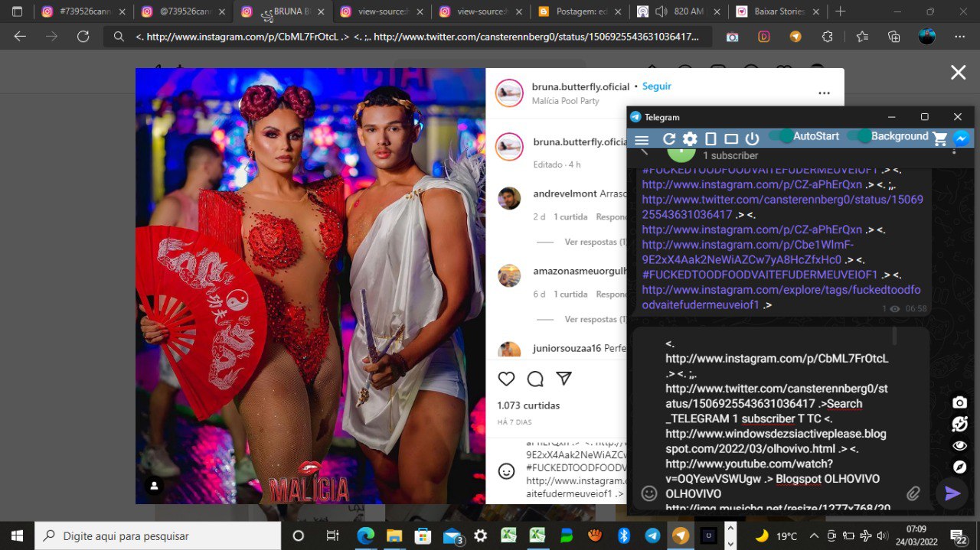The image size is (980, 550).
Task: Open emoji picker in Instagram comment box
Action: click(x=506, y=471)
